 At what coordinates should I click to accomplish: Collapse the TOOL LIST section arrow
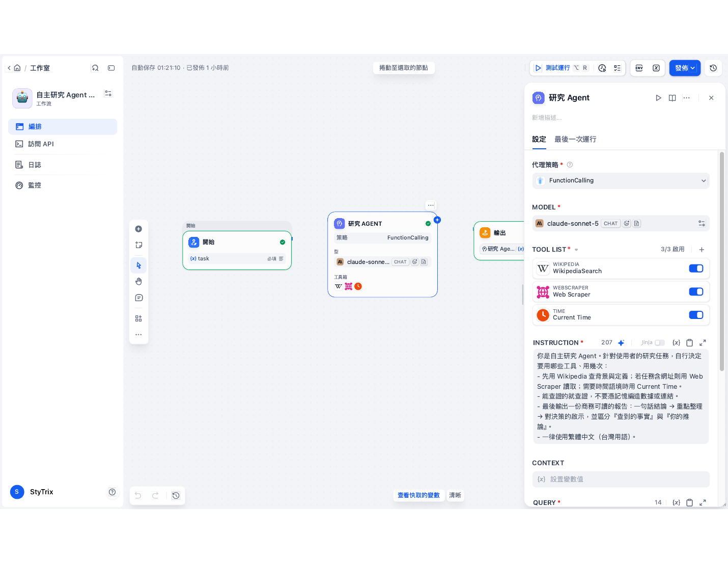[x=576, y=250]
